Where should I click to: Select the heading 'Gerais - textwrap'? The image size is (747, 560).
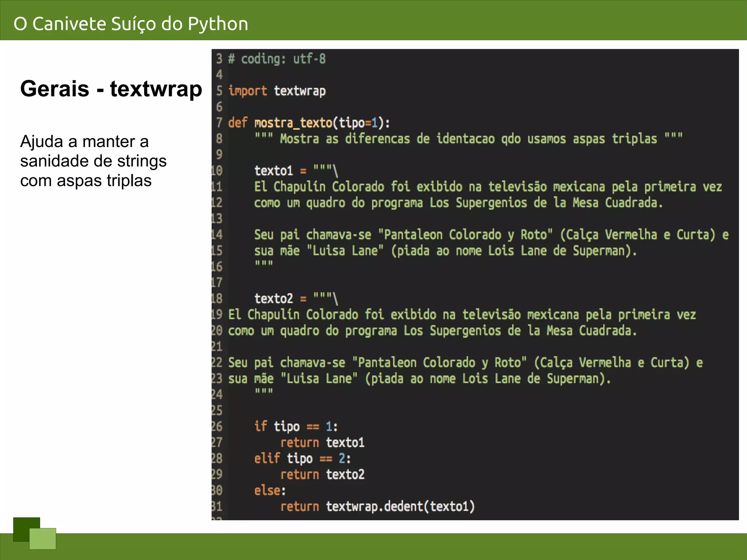tap(111, 89)
